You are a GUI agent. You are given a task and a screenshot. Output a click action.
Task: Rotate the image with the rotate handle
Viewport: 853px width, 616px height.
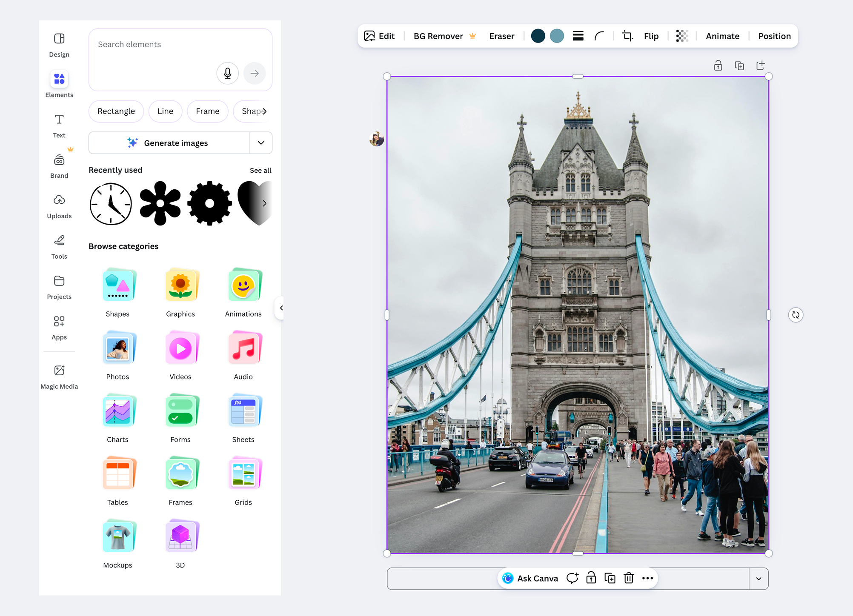(x=796, y=315)
